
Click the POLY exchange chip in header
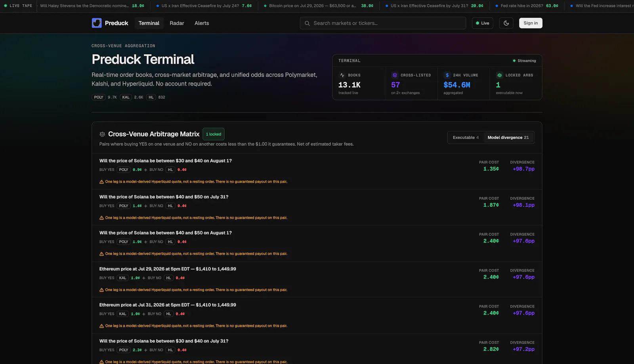(x=99, y=97)
